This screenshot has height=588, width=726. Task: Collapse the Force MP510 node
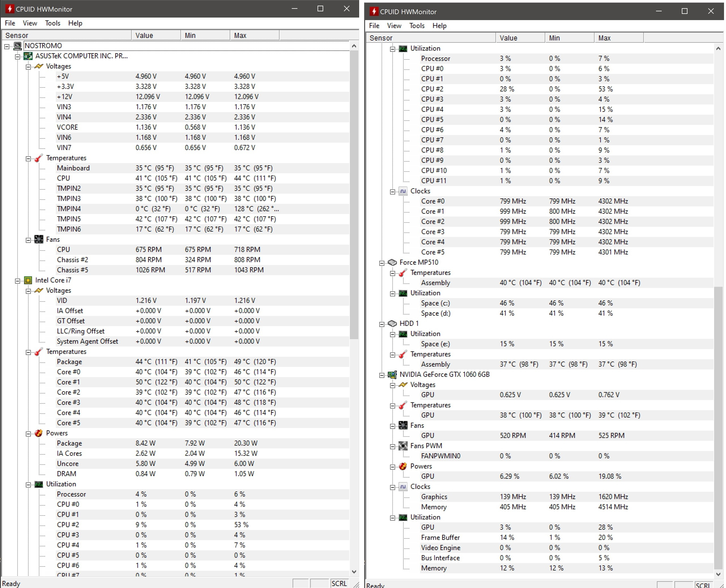382,263
